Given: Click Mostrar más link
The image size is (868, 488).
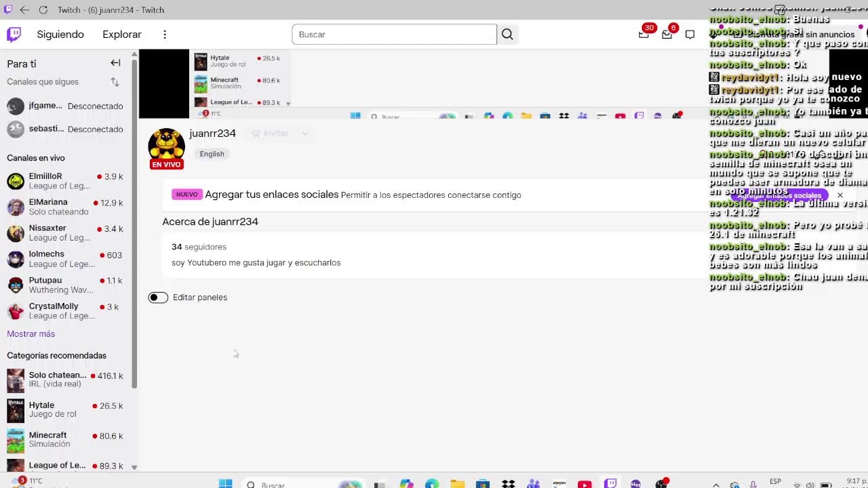Looking at the screenshot, I should click(x=31, y=333).
